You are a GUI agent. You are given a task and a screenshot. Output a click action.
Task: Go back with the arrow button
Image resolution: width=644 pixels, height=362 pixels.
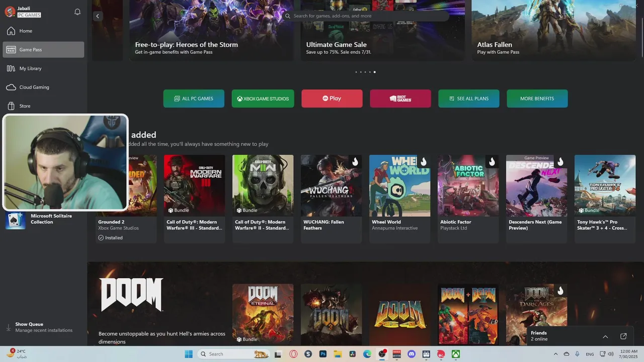click(x=98, y=16)
